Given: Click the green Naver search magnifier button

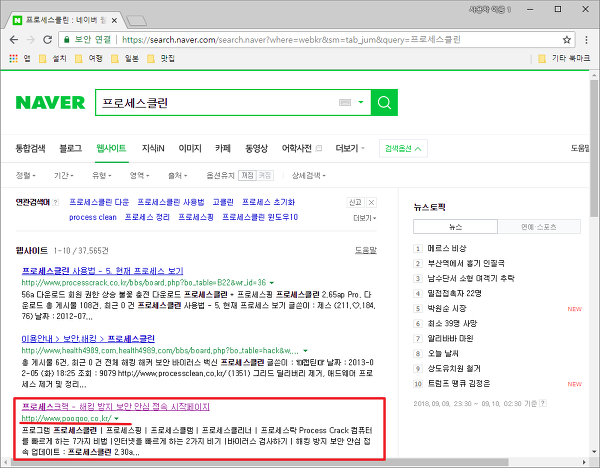Looking at the screenshot, I should [384, 103].
